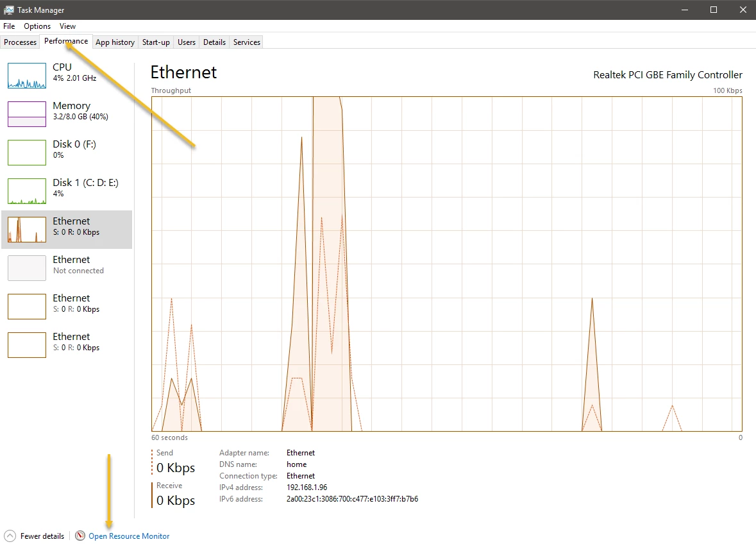Maximize the Task Manager window
This screenshot has width=756, height=551.
coord(714,10)
